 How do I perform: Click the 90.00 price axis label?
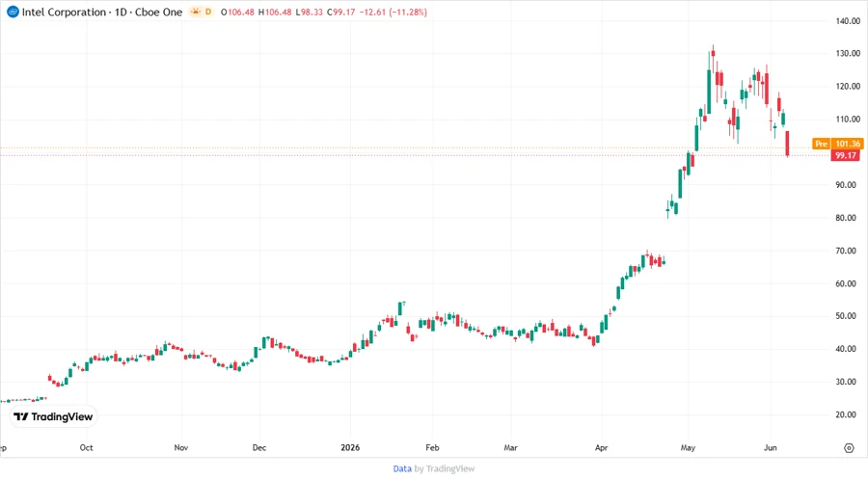[x=847, y=185]
